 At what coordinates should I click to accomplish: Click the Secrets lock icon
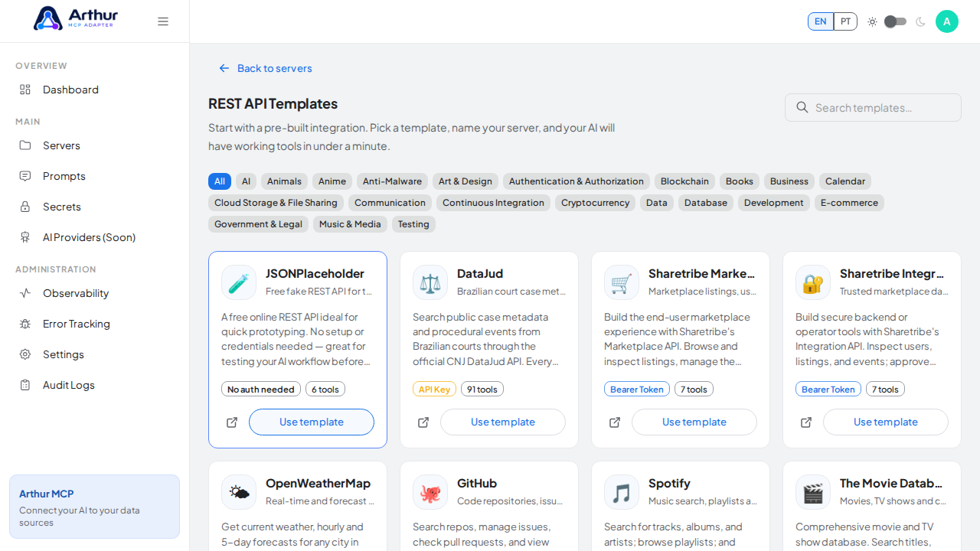[x=25, y=207]
